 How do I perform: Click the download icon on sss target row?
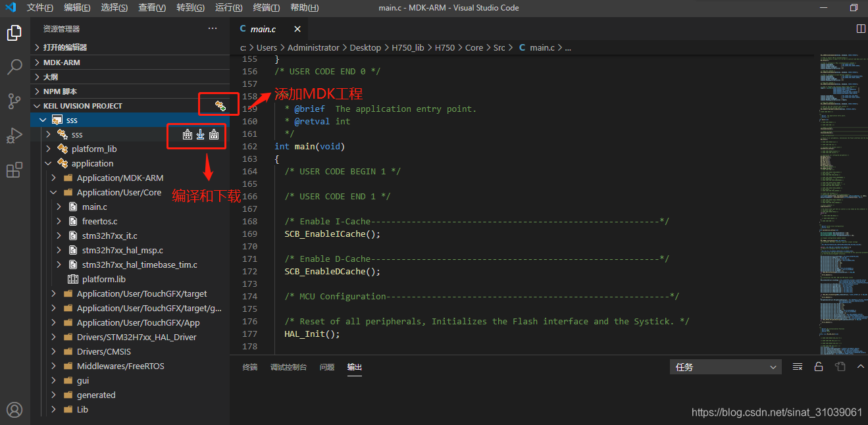(201, 135)
